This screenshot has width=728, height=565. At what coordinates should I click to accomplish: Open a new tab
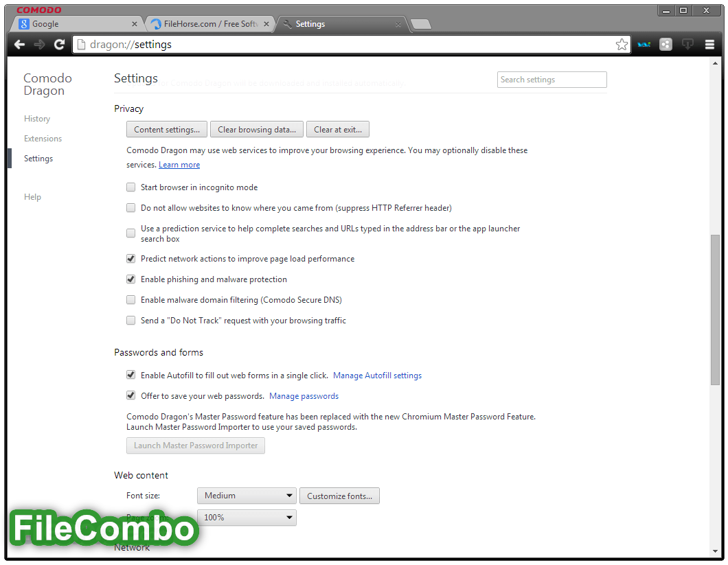click(x=421, y=24)
